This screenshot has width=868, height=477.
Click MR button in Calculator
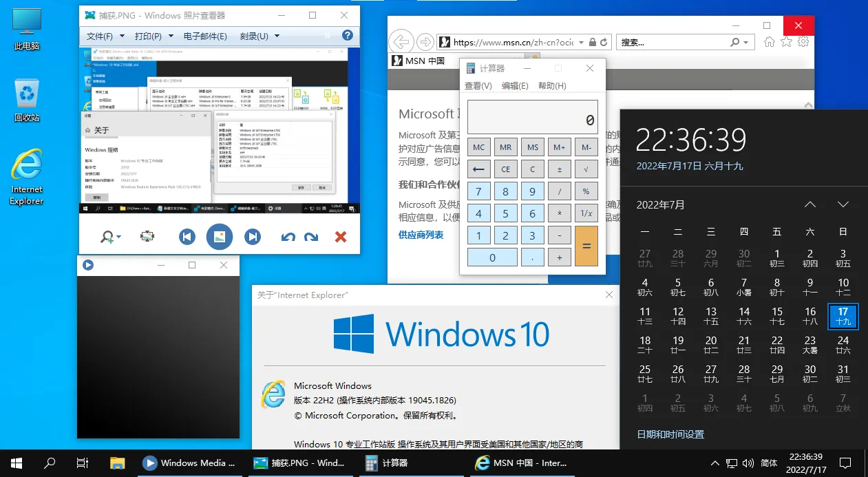[x=505, y=147]
